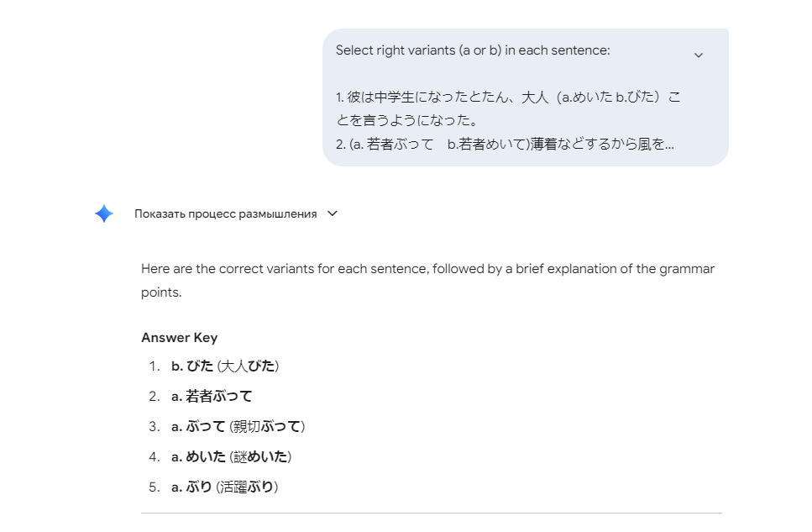Click sentence 1 in the user prompt
The height and width of the screenshot is (532, 812).
click(507, 108)
